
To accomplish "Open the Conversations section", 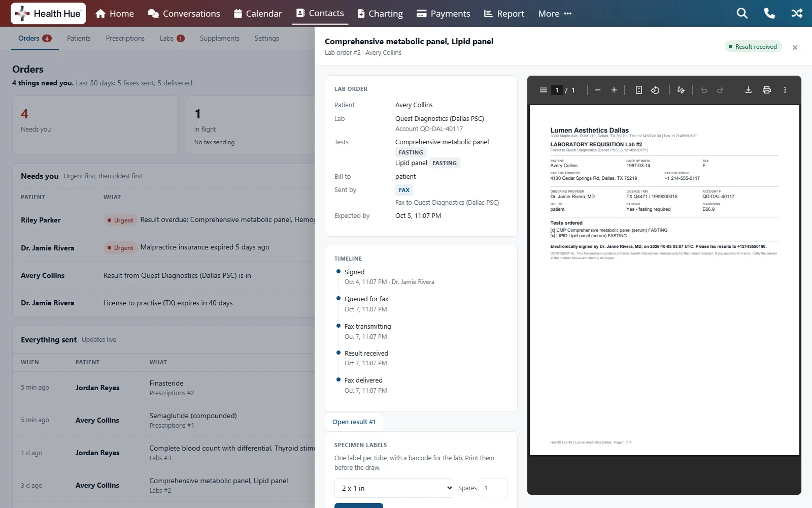I will (184, 14).
